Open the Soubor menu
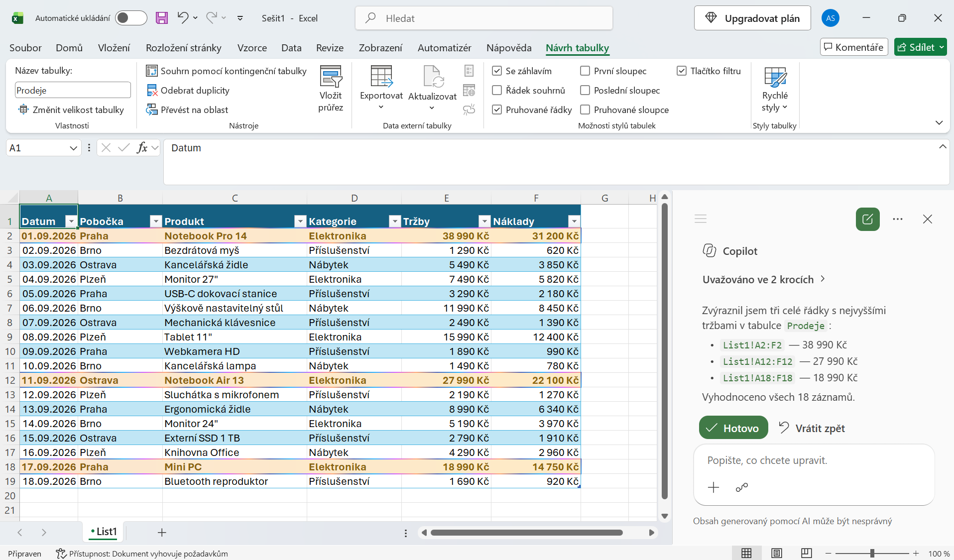 25,48
